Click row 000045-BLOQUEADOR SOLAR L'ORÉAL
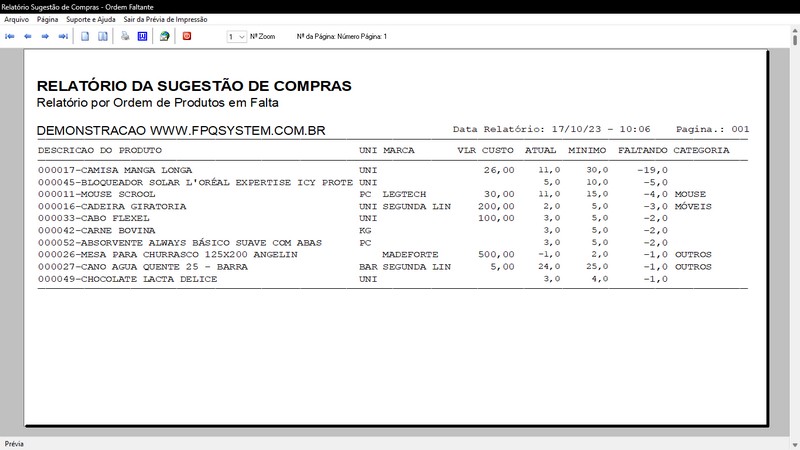Image resolution: width=800 pixels, height=450 pixels. tap(353, 183)
